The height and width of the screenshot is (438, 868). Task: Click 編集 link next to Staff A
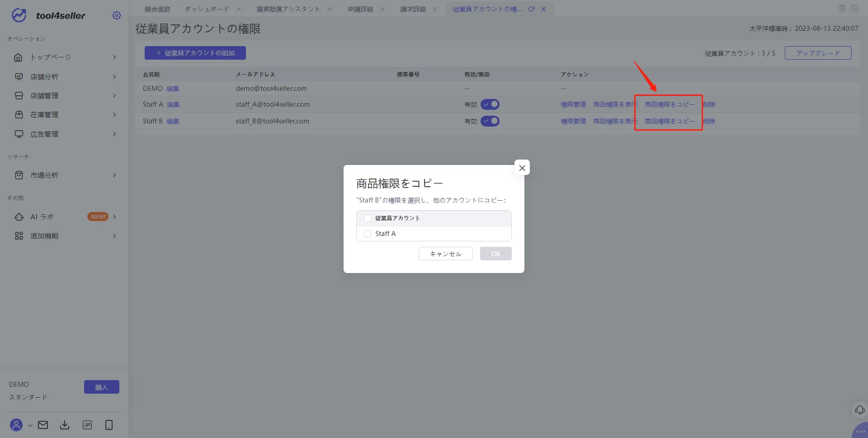(173, 105)
